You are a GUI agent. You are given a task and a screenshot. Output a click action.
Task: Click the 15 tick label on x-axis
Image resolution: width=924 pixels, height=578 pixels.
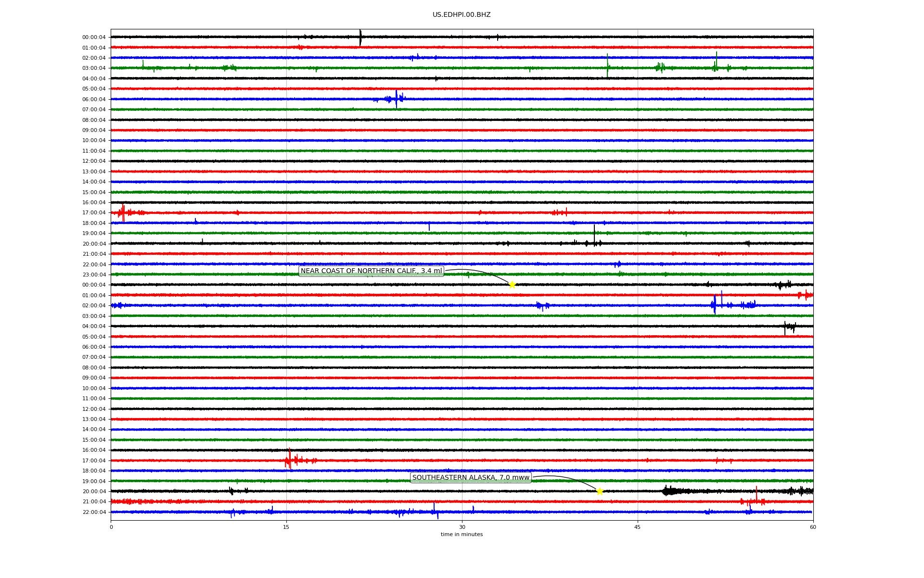[x=286, y=527]
